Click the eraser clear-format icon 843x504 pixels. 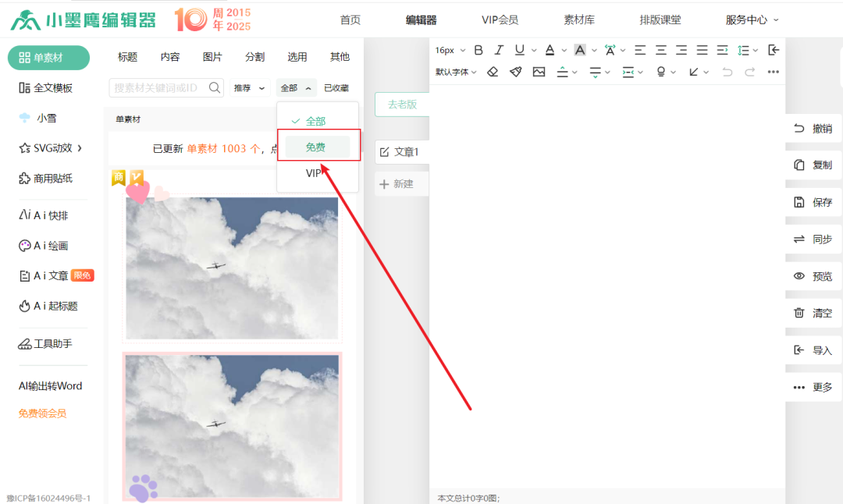click(x=493, y=72)
